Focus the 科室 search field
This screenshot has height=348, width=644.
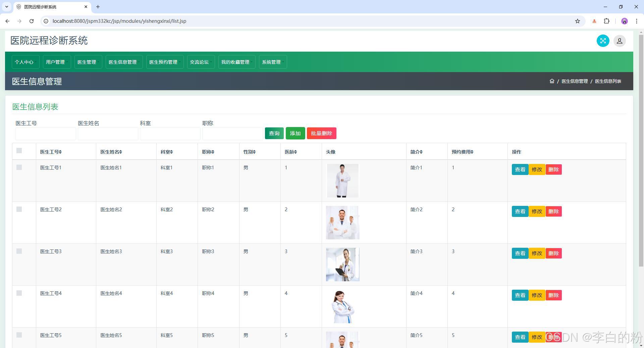tap(170, 133)
